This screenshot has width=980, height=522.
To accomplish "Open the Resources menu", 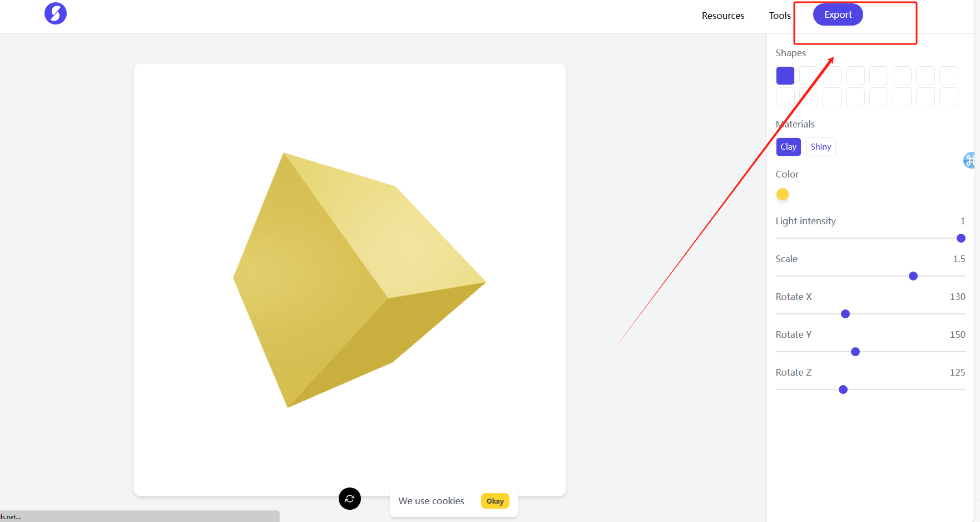I will pos(722,16).
